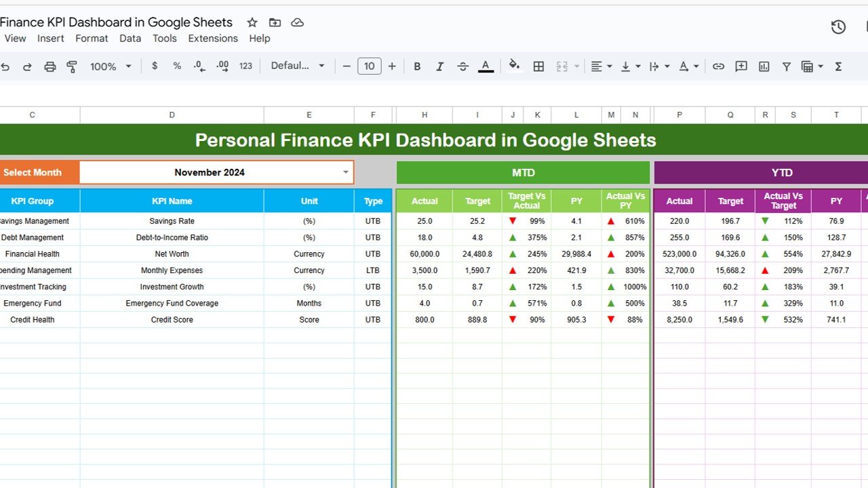Star this spreadsheet document

tap(252, 22)
